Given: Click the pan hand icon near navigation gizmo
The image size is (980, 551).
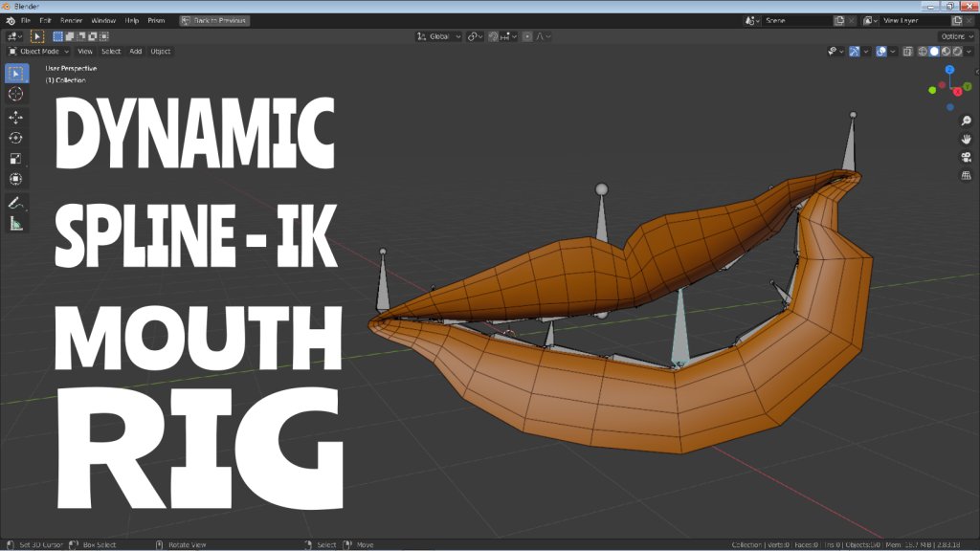Looking at the screenshot, I should (x=966, y=141).
